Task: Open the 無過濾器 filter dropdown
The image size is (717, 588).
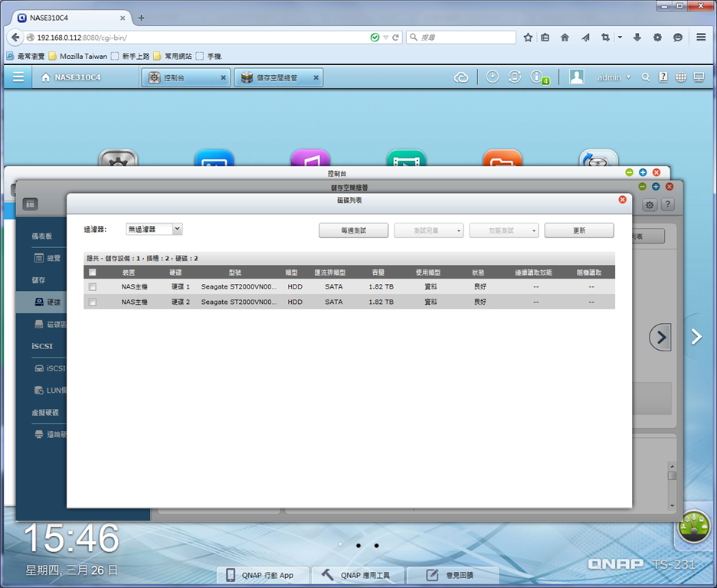Action: click(x=154, y=229)
